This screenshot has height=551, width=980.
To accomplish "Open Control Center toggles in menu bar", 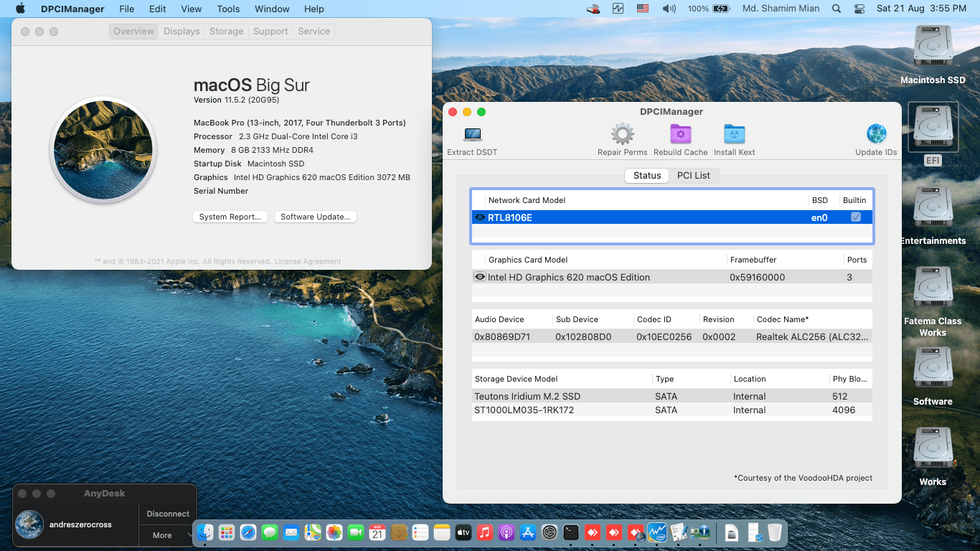I will tap(859, 9).
